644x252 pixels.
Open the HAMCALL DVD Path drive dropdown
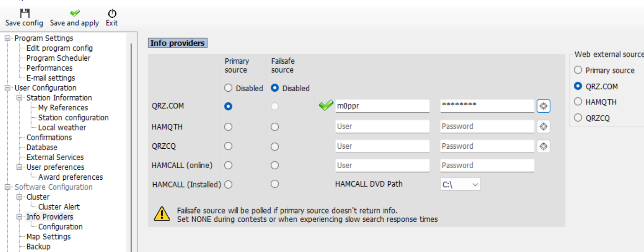coord(460,185)
